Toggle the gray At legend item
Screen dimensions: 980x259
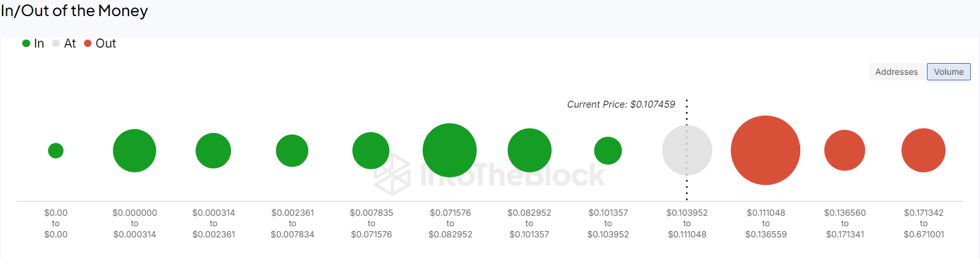[x=64, y=43]
